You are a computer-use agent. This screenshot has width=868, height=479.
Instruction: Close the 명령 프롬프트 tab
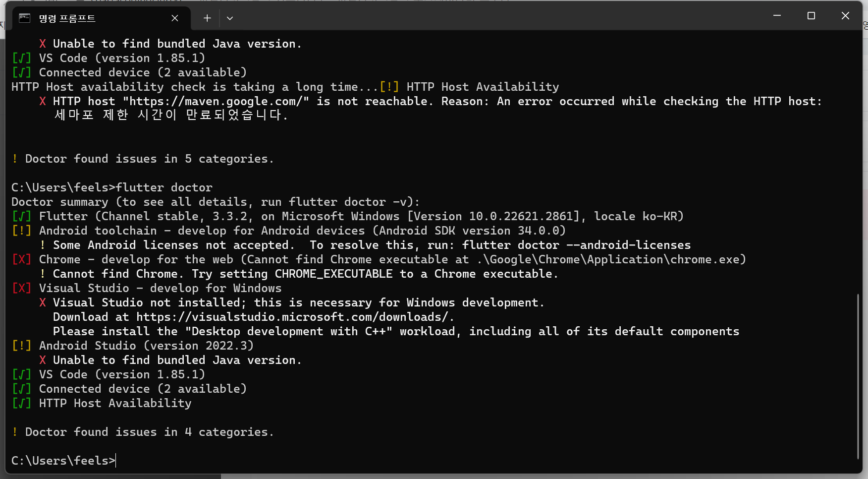click(x=175, y=18)
